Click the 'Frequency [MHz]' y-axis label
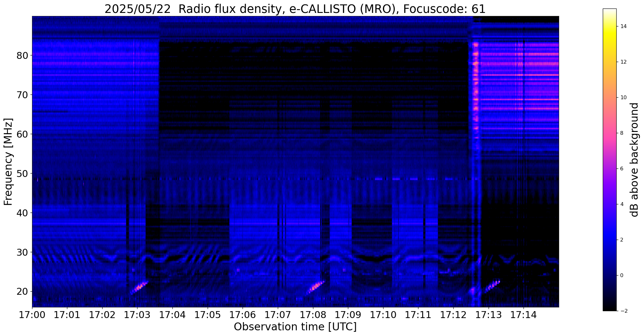 (8, 162)
